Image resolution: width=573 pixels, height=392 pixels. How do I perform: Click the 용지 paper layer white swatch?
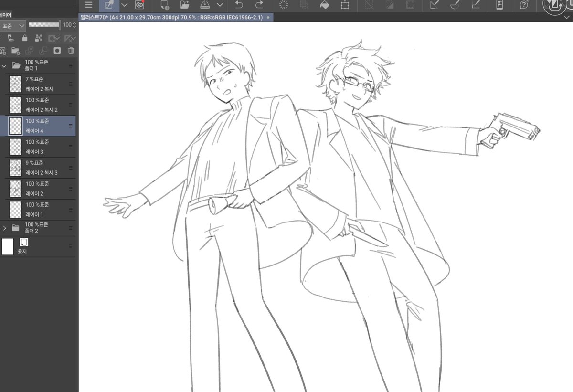pos(8,247)
